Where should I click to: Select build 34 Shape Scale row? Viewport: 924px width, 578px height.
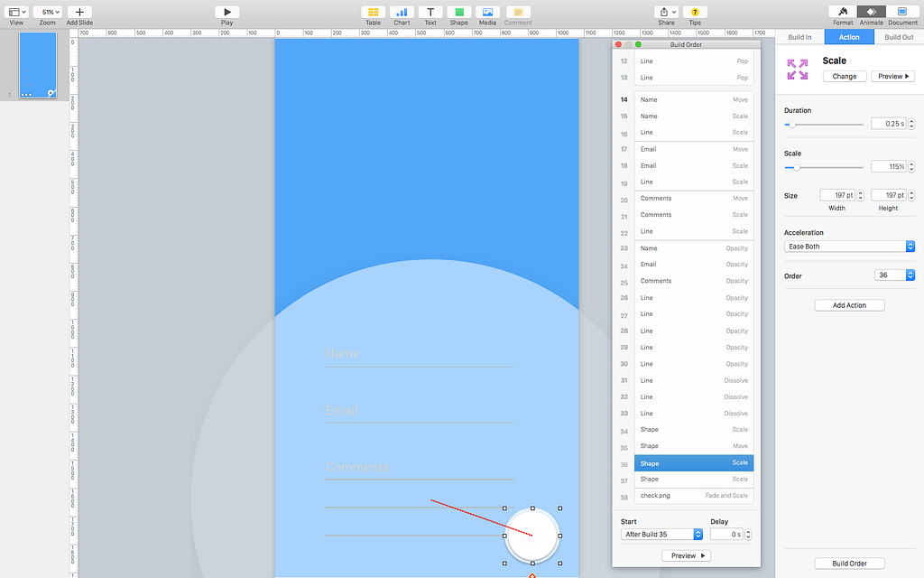(x=694, y=429)
